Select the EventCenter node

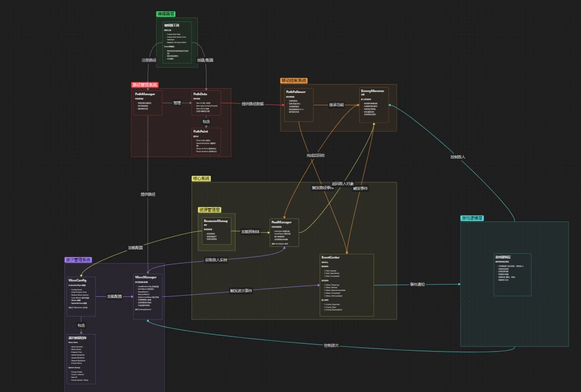click(x=346, y=285)
